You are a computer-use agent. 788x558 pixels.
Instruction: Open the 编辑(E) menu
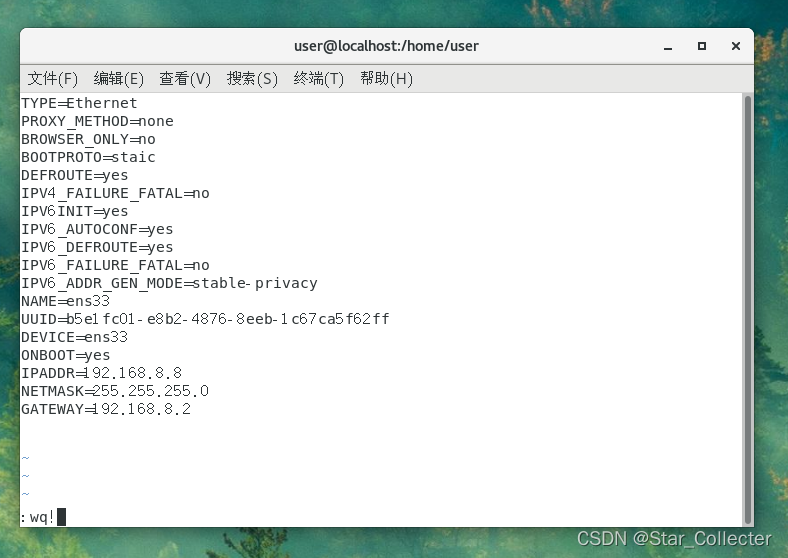(x=119, y=78)
